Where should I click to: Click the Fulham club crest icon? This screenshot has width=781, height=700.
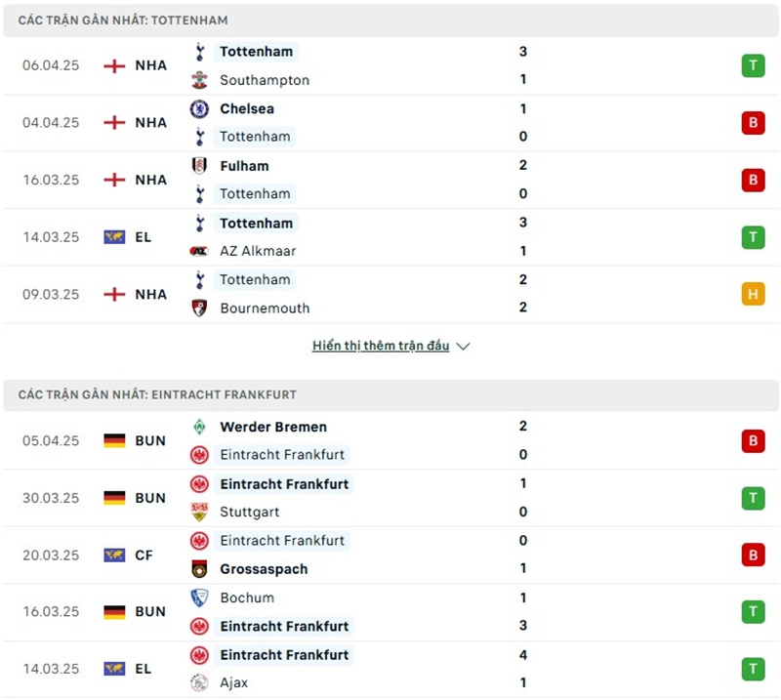point(199,166)
